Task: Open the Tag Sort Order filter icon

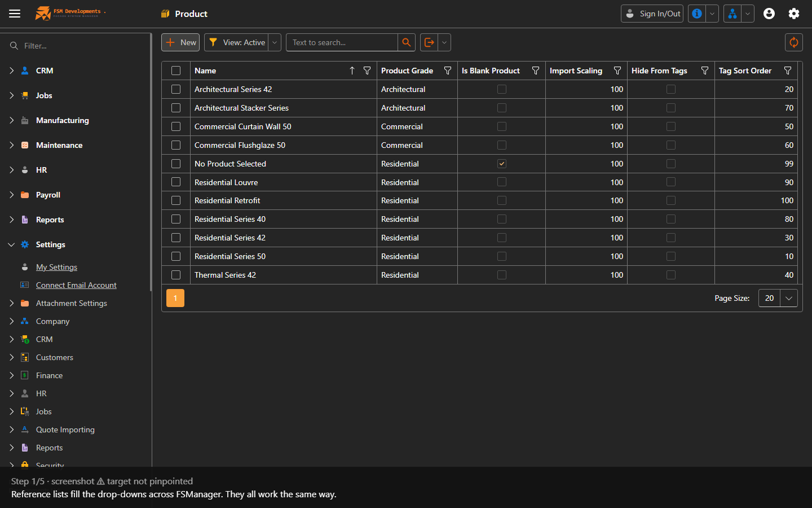Action: pos(788,71)
